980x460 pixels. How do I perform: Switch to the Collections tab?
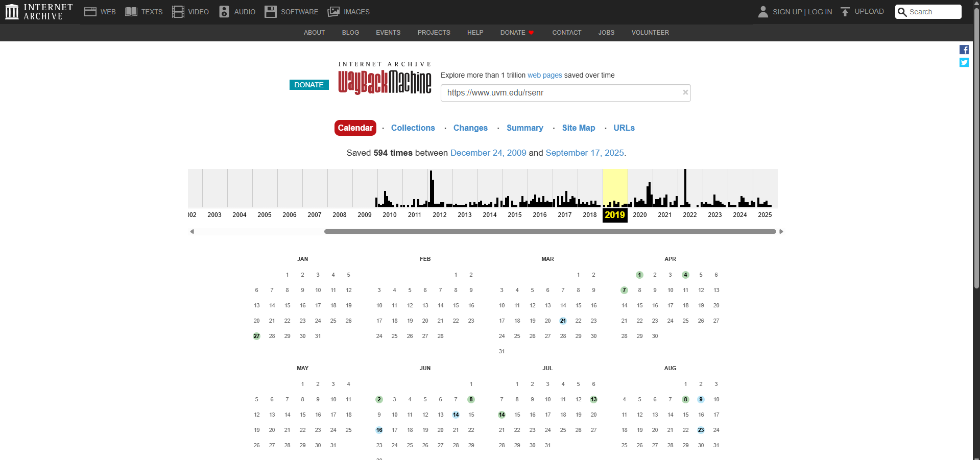[x=413, y=128]
